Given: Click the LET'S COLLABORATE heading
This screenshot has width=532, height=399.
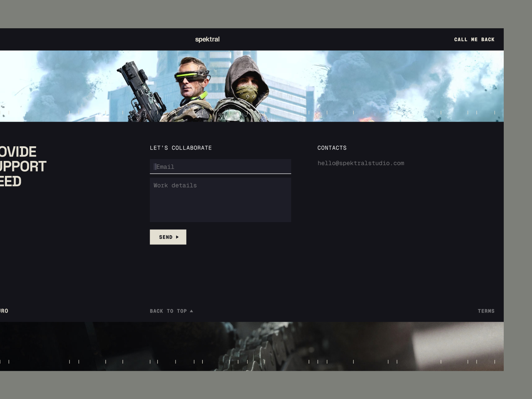Looking at the screenshot, I should click(x=181, y=148).
